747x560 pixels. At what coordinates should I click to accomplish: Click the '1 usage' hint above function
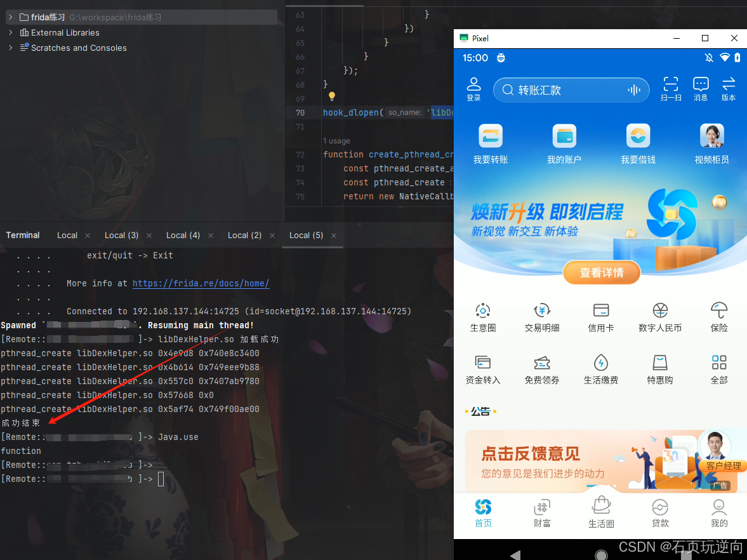tap(336, 140)
